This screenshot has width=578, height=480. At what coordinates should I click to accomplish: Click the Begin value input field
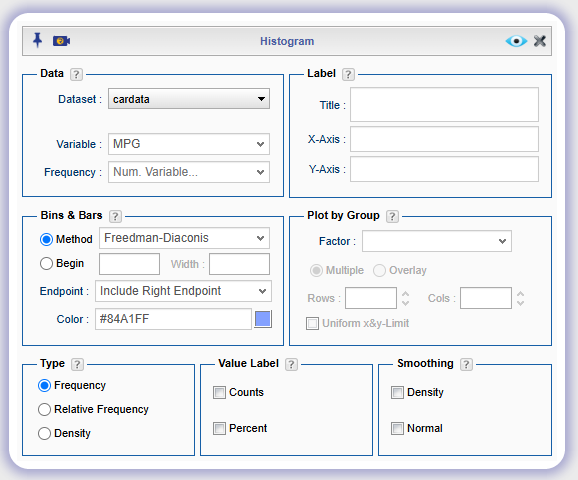pyautogui.click(x=129, y=264)
